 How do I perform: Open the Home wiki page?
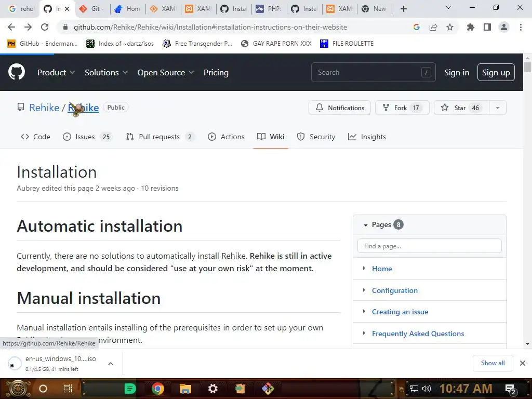coord(382,269)
